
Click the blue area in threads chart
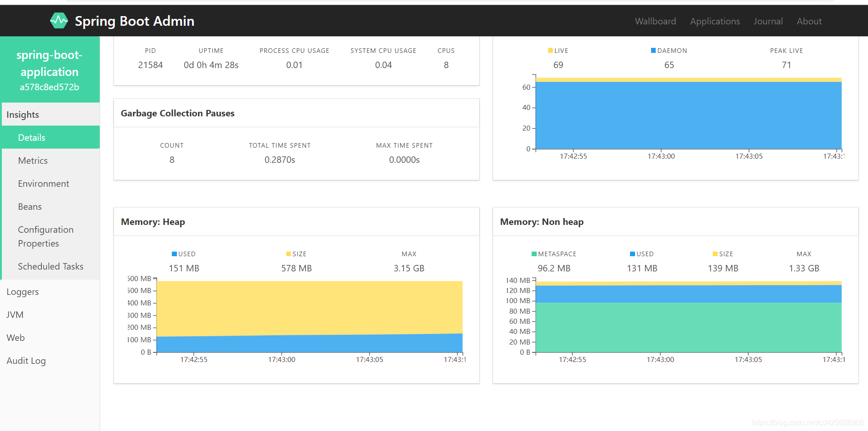[688, 115]
